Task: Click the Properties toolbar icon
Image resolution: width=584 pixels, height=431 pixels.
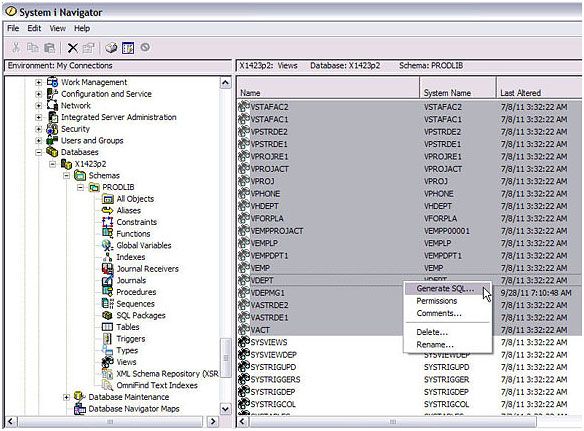Action: [x=89, y=48]
